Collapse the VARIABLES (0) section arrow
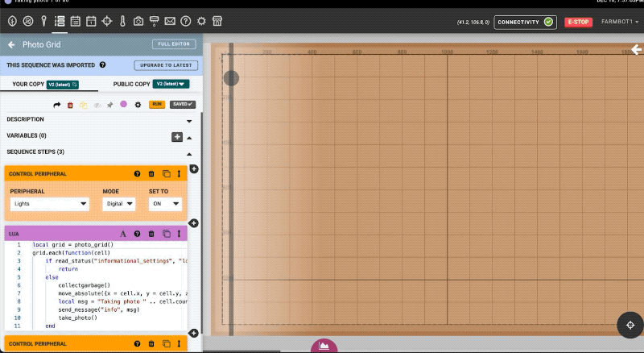Viewport: 644px width, 353px height. pos(189,138)
